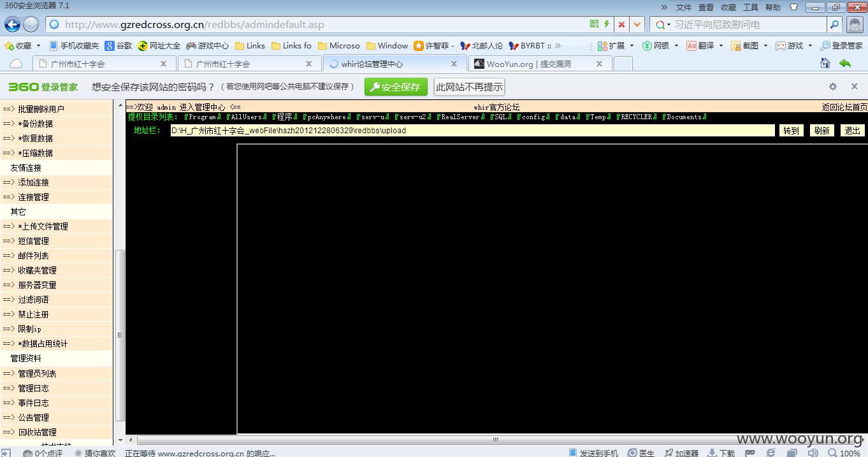Click 发送到手机 in the status bar
868x457 pixels.
[593, 453]
